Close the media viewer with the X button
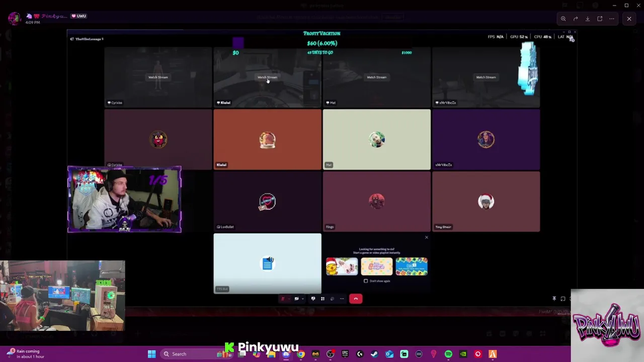 pos(629,19)
